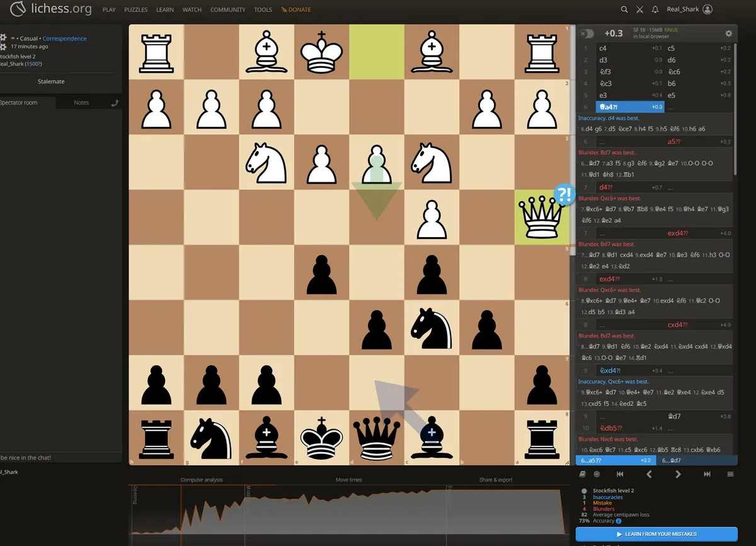Open the Correspondence link
The height and width of the screenshot is (546, 756).
tap(65, 38)
